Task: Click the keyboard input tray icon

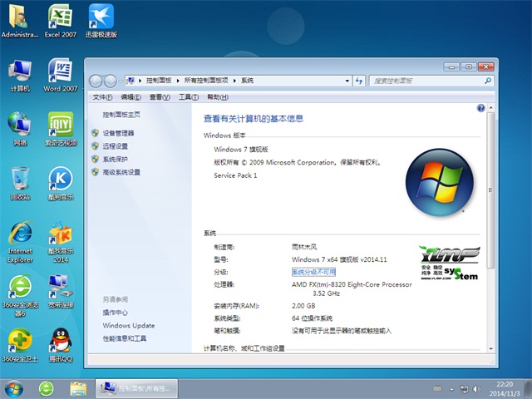Action: [438, 389]
